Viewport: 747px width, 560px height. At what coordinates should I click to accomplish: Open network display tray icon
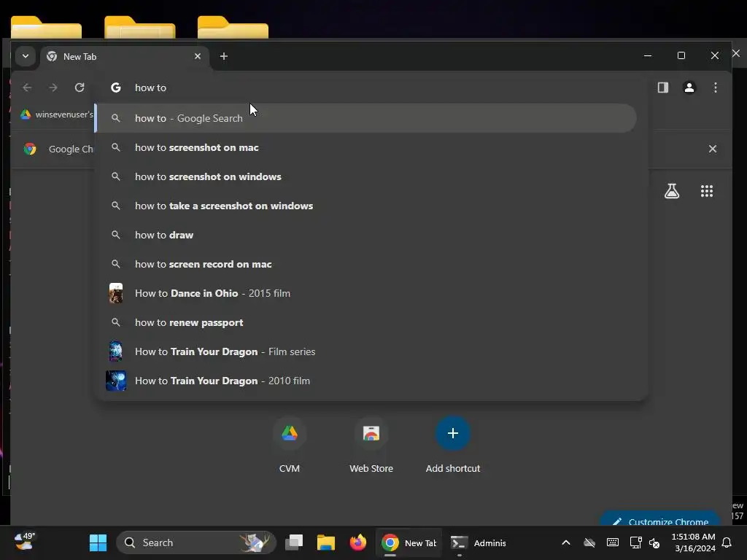[x=635, y=542]
